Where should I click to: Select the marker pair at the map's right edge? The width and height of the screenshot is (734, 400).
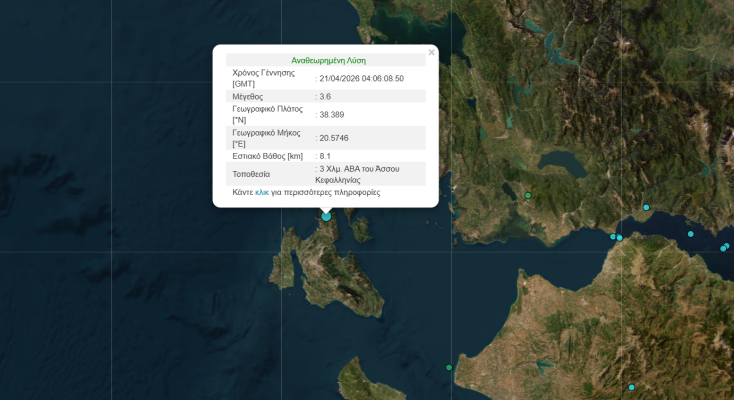[725, 247]
